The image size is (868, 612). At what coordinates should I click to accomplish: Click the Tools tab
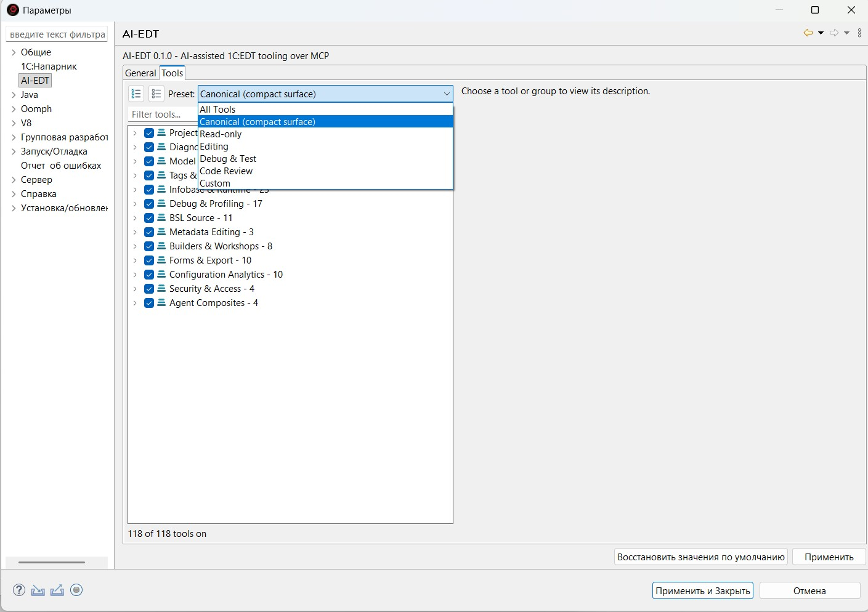pos(172,73)
